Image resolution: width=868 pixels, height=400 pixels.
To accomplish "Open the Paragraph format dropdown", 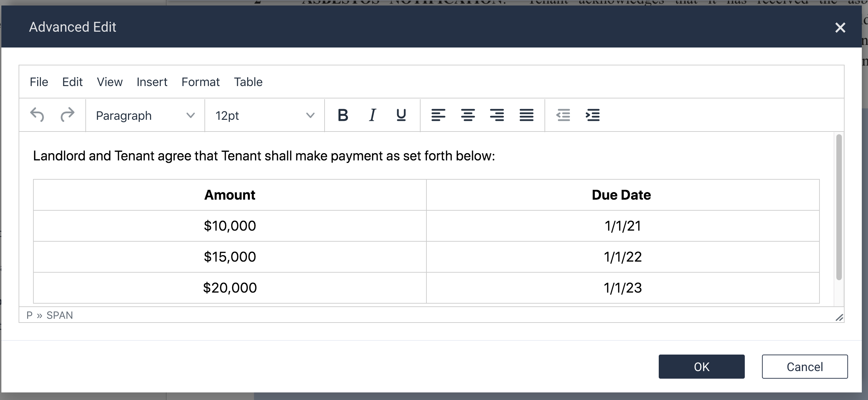I will 145,116.
